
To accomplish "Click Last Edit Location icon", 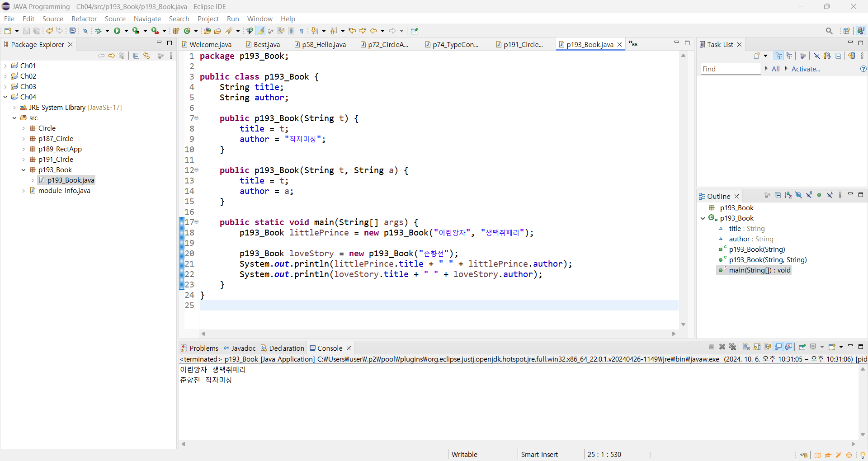I will [x=352, y=31].
